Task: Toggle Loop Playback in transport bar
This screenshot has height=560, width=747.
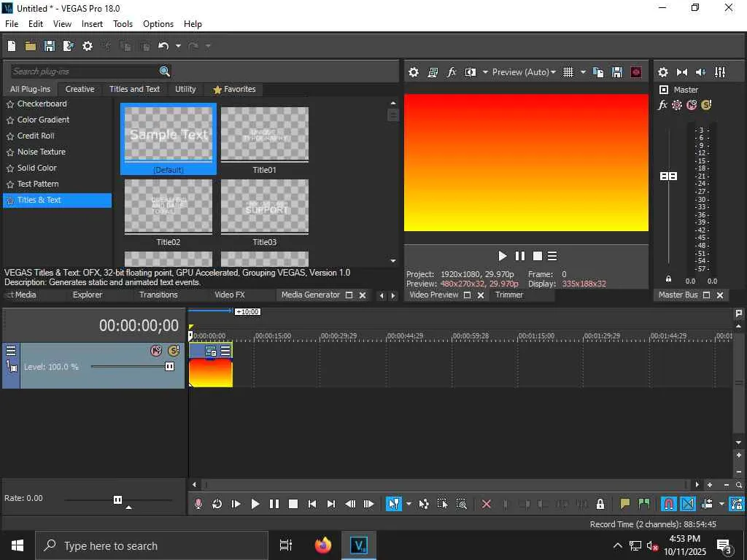Action: (x=217, y=504)
